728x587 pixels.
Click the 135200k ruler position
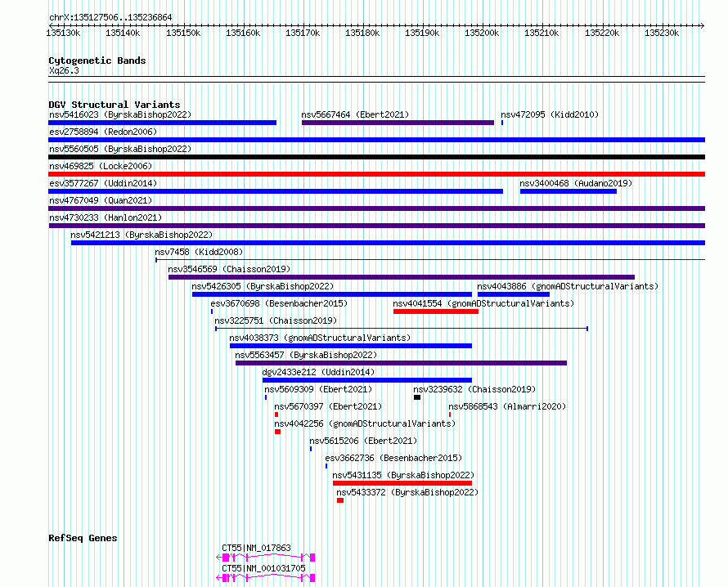pyautogui.click(x=482, y=34)
